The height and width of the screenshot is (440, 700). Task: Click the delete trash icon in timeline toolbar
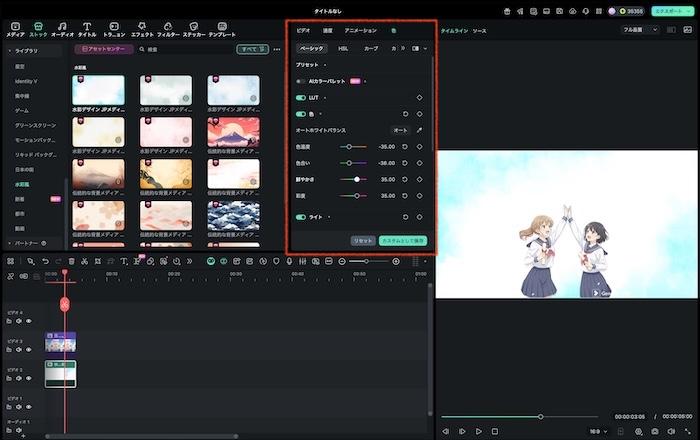point(71,262)
